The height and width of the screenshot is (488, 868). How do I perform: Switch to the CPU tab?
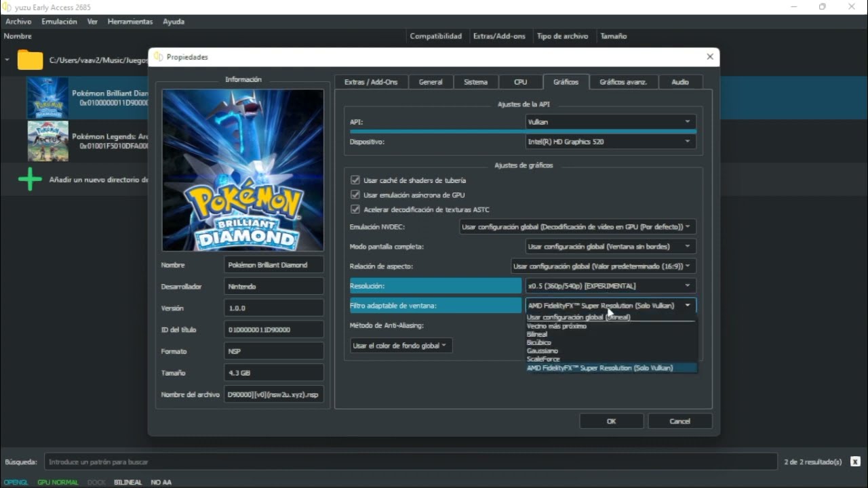coord(520,82)
